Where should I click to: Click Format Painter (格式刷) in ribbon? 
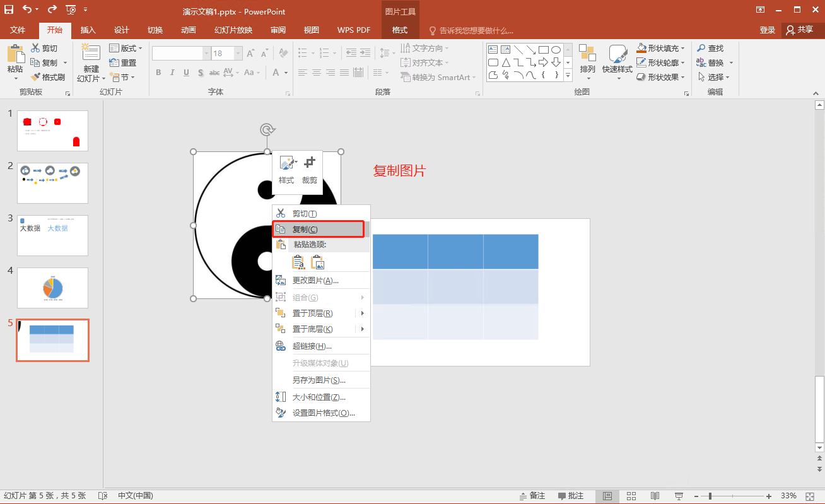[x=47, y=77]
